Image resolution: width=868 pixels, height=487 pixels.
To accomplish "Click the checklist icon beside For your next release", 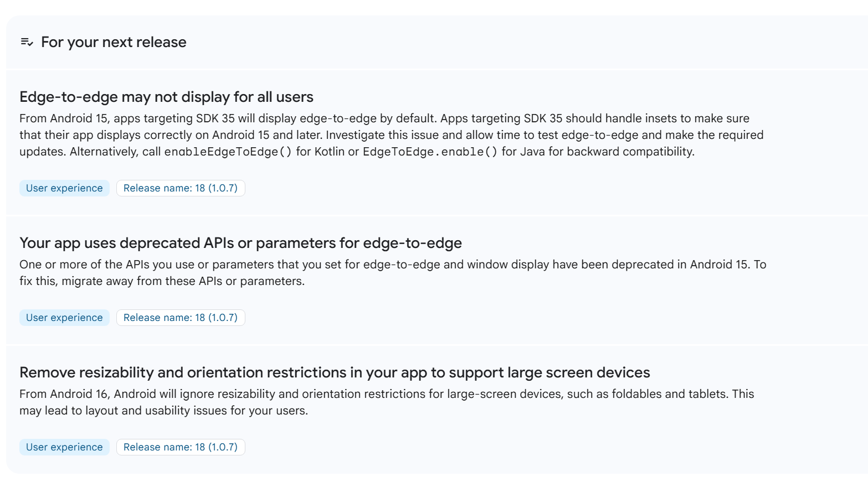I will tap(27, 42).
